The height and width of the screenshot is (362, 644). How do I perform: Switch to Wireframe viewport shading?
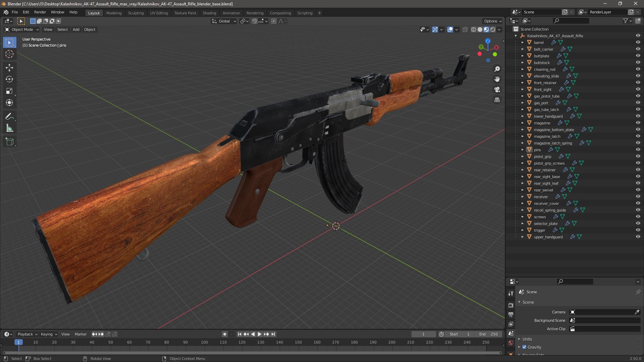tap(473, 29)
